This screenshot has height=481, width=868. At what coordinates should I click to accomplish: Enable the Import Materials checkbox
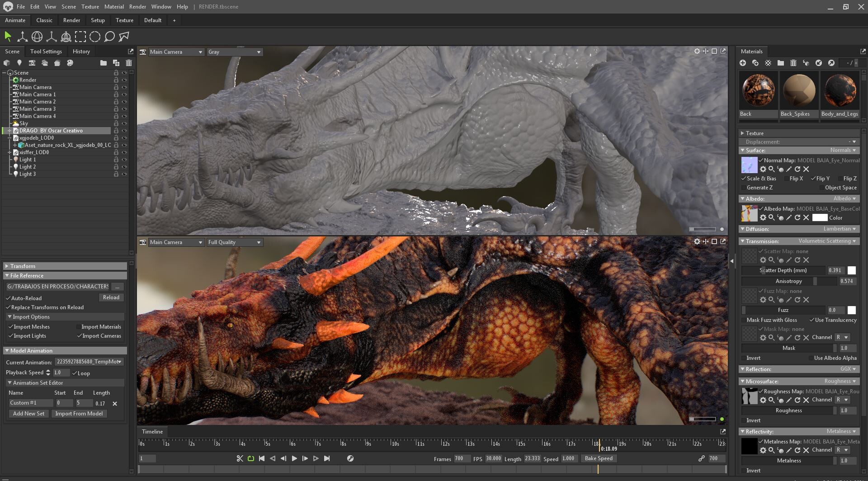coord(78,327)
